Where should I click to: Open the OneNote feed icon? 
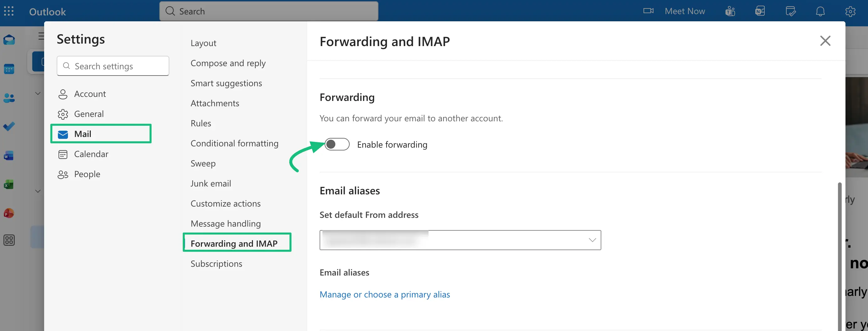760,11
